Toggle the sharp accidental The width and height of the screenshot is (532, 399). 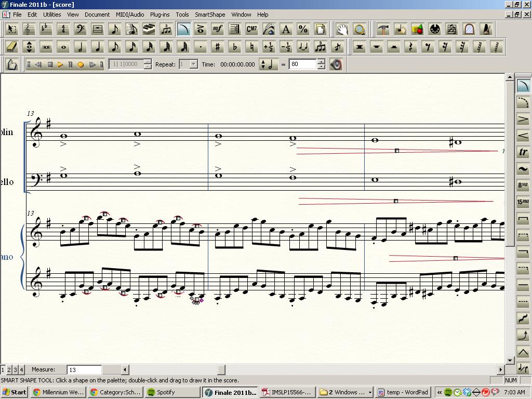[218, 47]
